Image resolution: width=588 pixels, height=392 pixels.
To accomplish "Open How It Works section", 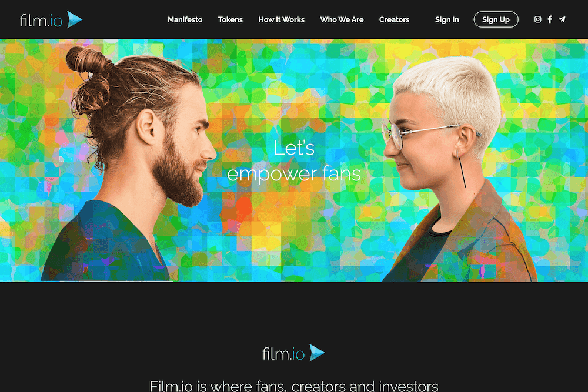I will pos(281,19).
